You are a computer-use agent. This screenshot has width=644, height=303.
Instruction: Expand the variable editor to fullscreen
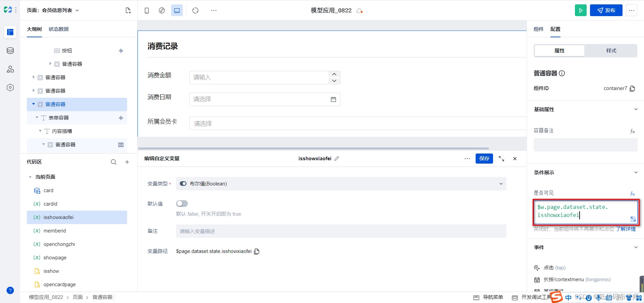coord(501,159)
